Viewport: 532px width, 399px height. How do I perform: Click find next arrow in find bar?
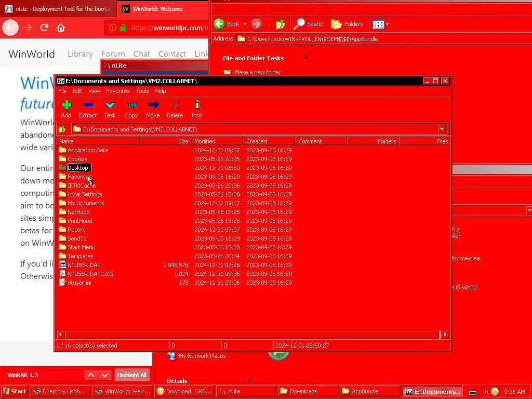[105, 375]
